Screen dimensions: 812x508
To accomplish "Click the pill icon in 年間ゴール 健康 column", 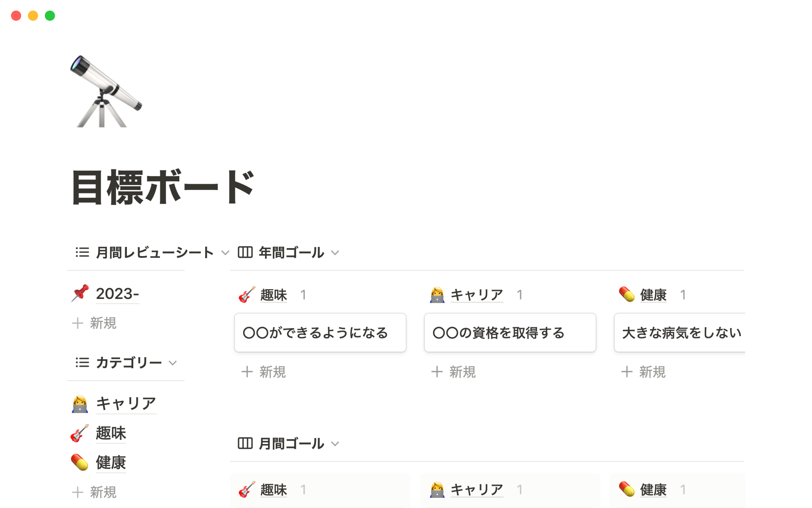I will [x=626, y=295].
